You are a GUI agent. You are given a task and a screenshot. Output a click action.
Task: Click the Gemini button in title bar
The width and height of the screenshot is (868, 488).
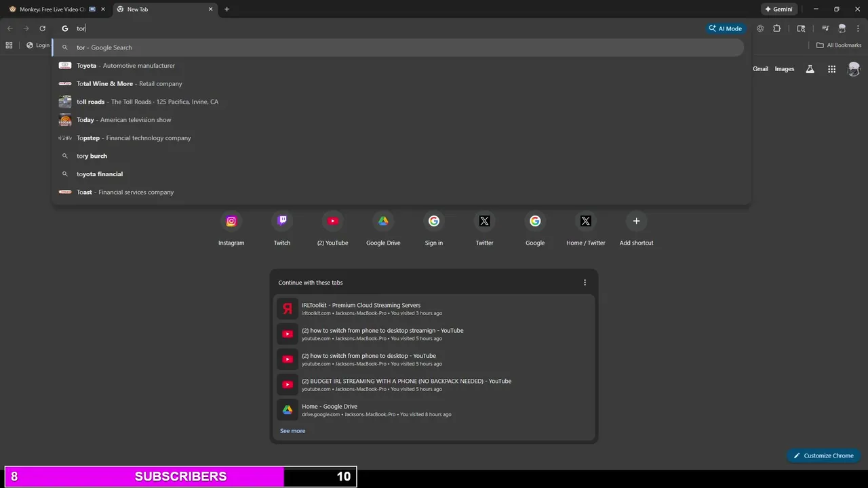click(778, 9)
